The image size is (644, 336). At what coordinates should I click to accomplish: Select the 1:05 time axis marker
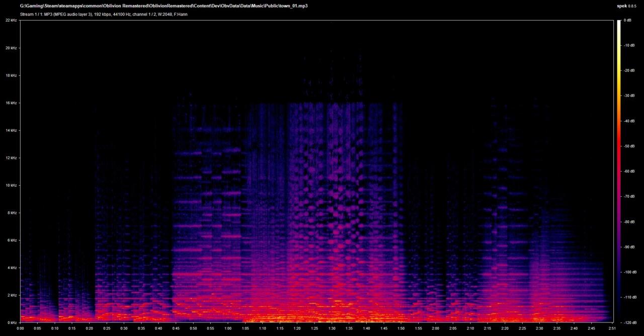click(245, 328)
